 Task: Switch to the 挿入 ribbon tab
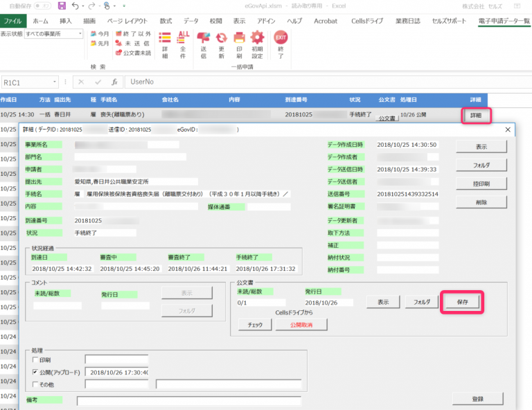click(x=66, y=21)
